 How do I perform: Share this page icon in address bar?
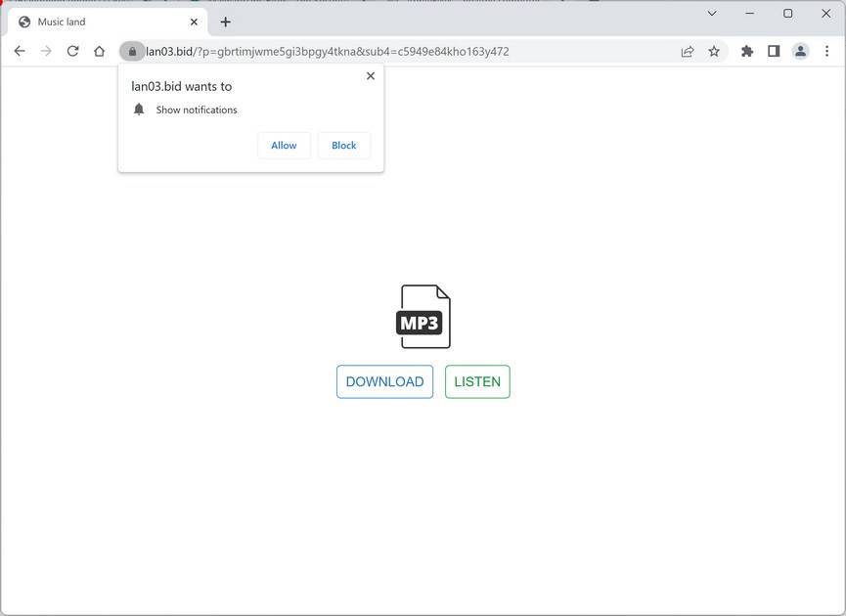pyautogui.click(x=688, y=51)
